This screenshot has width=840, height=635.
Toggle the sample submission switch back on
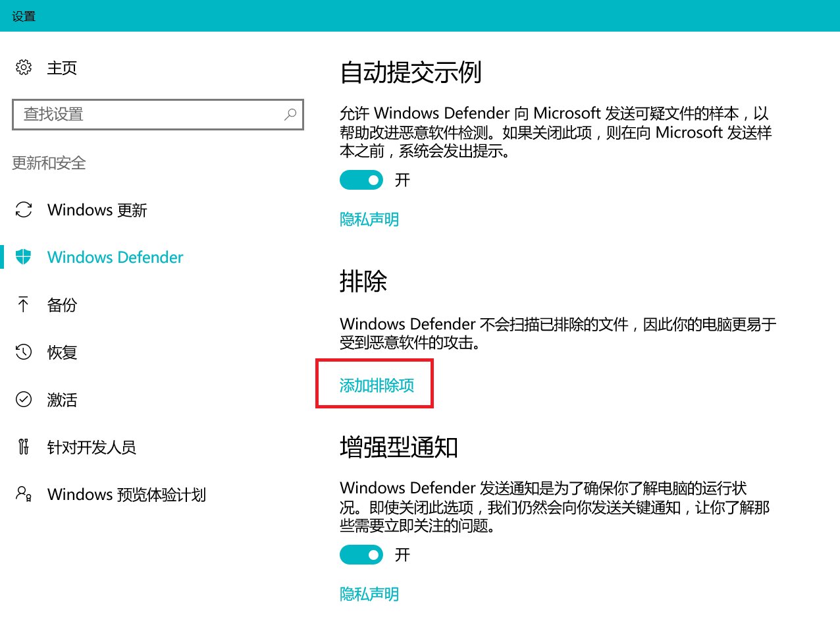(361, 179)
